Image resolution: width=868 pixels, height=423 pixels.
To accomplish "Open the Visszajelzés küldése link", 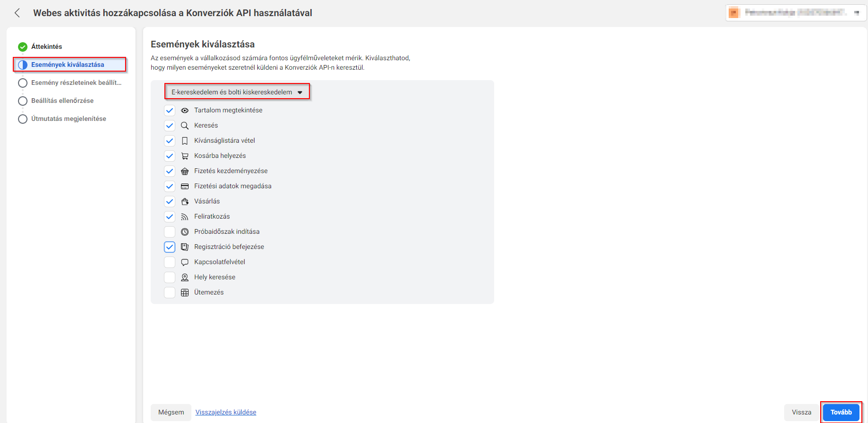I will pos(226,412).
